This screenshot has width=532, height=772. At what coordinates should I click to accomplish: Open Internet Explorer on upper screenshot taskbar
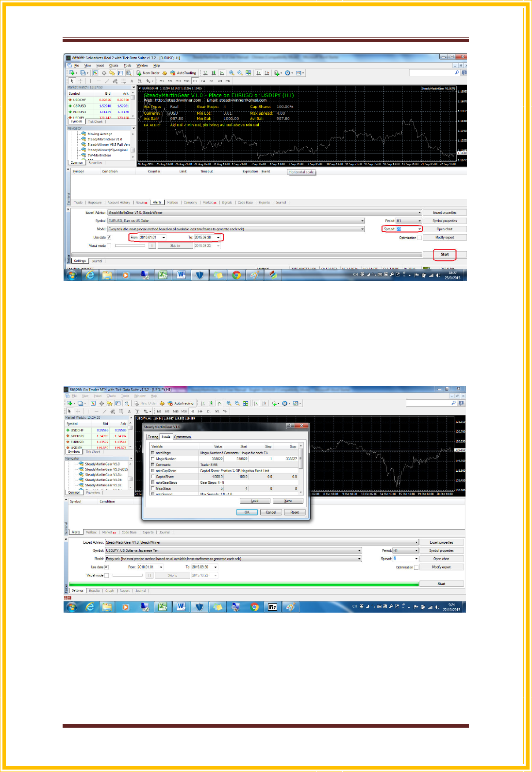(x=90, y=275)
